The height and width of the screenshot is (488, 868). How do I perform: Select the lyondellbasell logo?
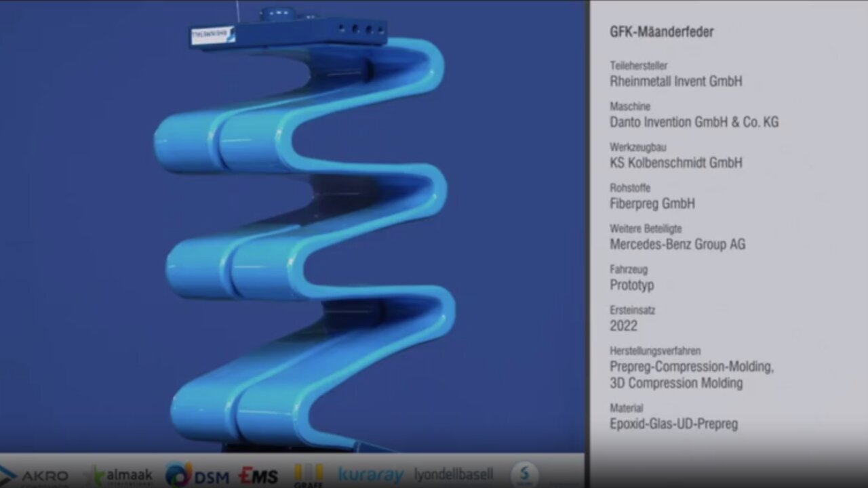coord(453,474)
